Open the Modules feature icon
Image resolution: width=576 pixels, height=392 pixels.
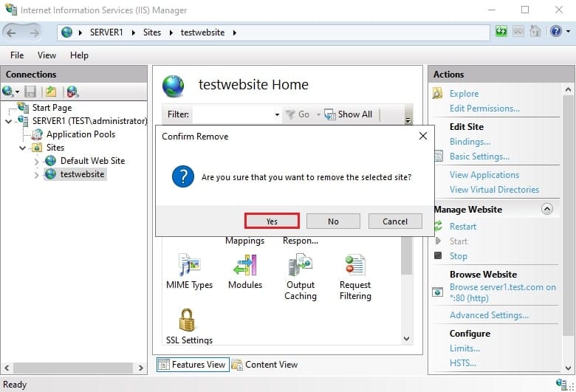pyautogui.click(x=245, y=272)
